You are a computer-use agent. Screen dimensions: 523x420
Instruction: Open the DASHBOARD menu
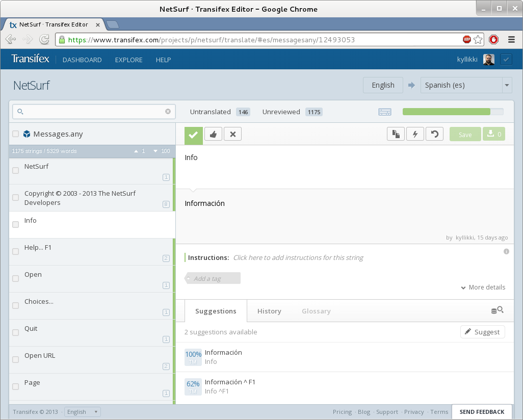click(82, 60)
